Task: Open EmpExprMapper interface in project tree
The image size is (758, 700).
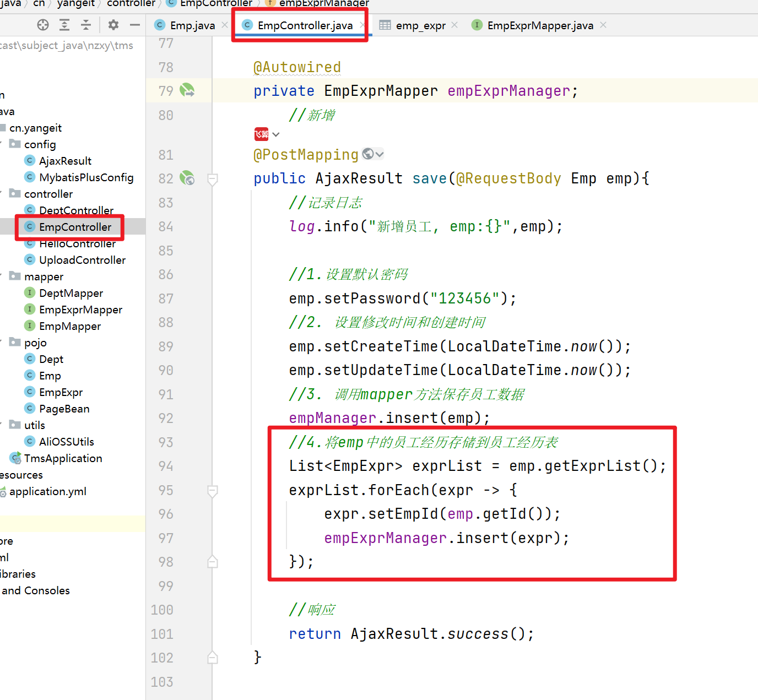Action: (x=80, y=310)
